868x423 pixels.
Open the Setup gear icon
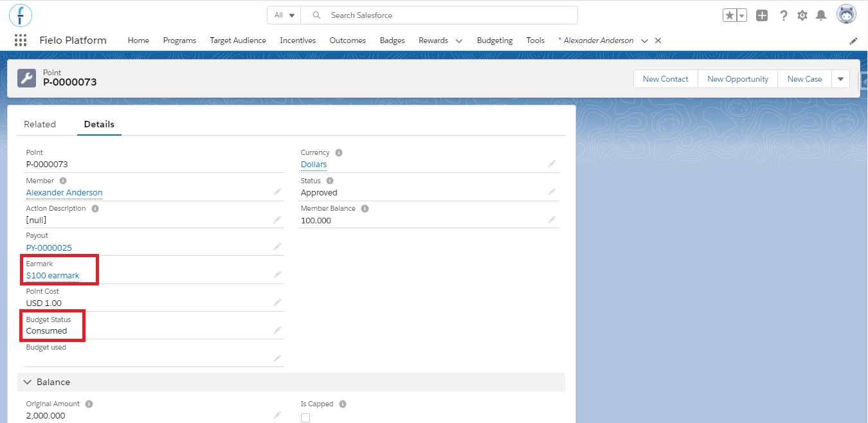coord(802,15)
